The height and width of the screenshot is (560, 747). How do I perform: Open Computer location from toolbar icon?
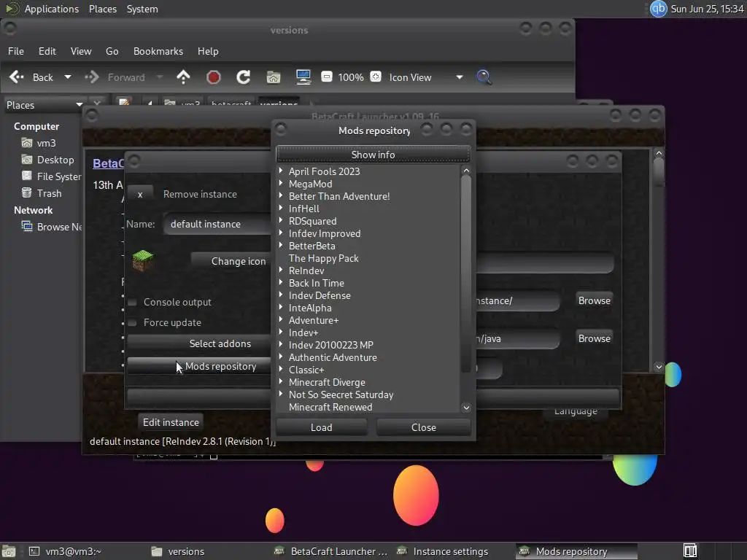click(x=303, y=77)
